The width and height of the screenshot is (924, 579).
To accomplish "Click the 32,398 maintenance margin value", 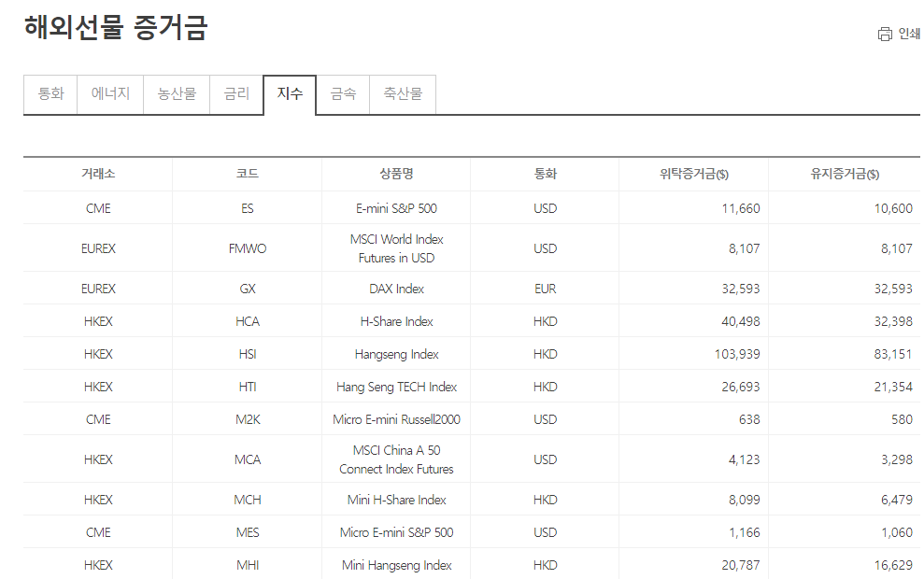I will 893,321.
